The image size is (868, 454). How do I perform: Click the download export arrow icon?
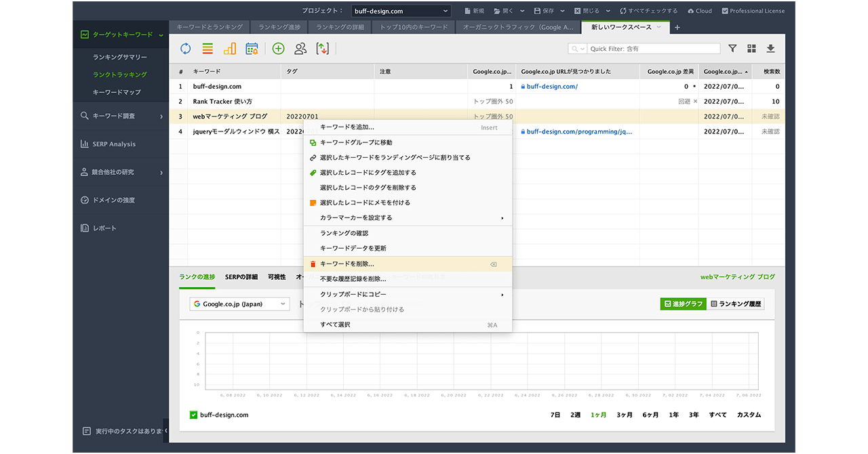[770, 49]
